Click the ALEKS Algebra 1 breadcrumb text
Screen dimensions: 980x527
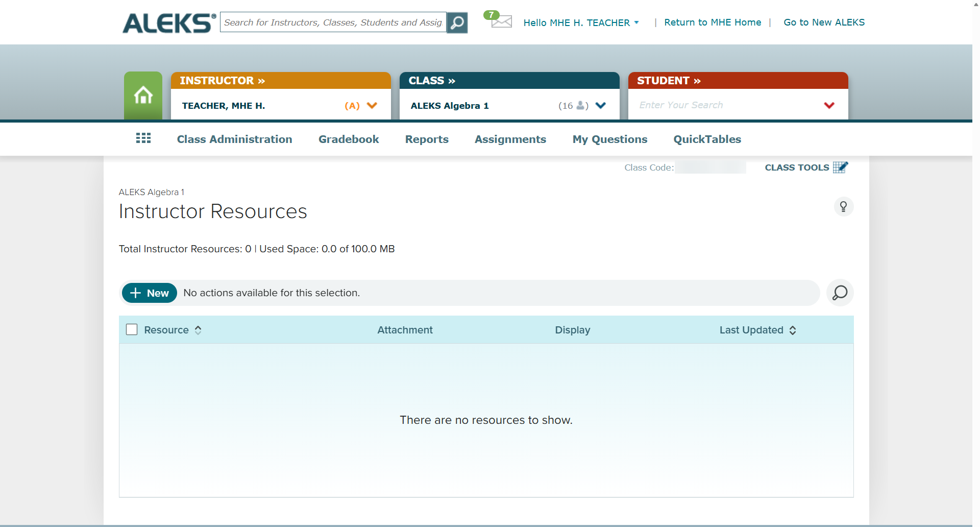(152, 192)
